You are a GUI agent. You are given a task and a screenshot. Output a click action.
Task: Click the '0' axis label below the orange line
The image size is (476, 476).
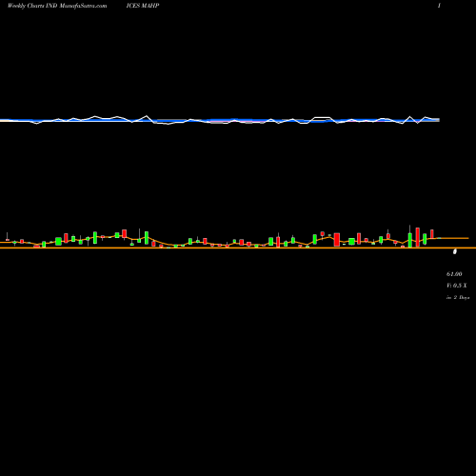pyautogui.click(x=455, y=251)
